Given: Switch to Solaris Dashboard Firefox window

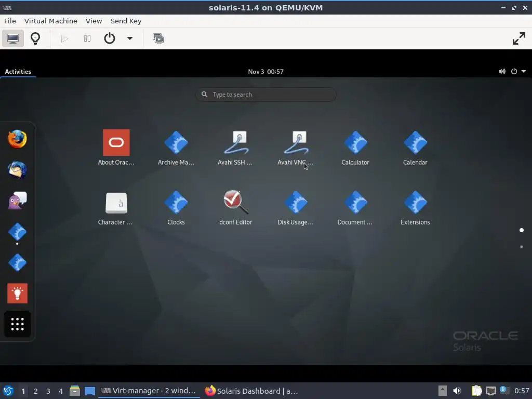Looking at the screenshot, I should 252,391.
